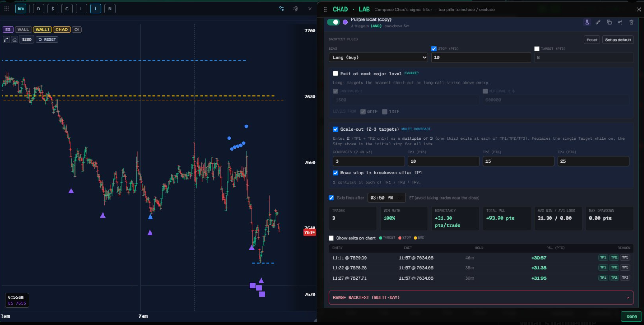
Task: Focus the TP1 points input
Action: [443, 161]
